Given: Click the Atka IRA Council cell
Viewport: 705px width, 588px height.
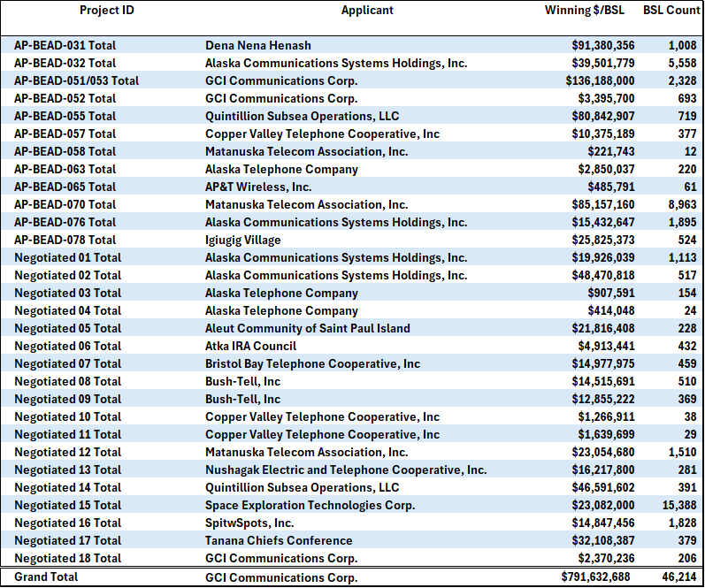Looking at the screenshot, I should click(250, 346).
